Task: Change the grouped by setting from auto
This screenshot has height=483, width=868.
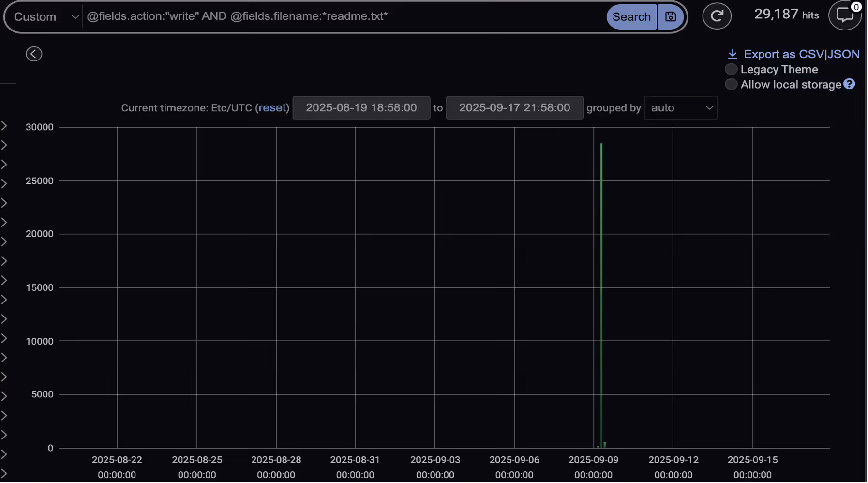Action: [x=680, y=107]
